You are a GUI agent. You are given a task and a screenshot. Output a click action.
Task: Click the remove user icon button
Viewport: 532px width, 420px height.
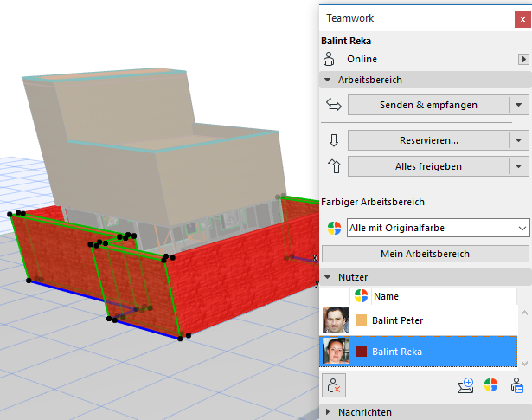[x=334, y=385]
